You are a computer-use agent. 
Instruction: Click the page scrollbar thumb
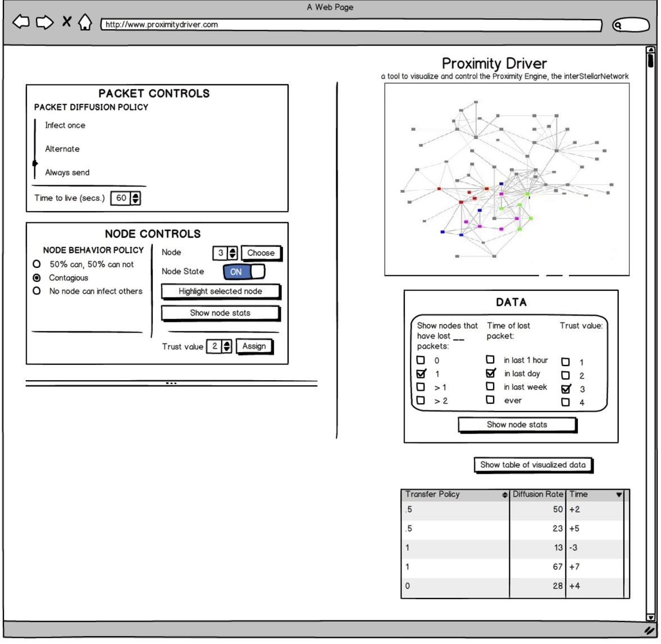click(x=651, y=61)
